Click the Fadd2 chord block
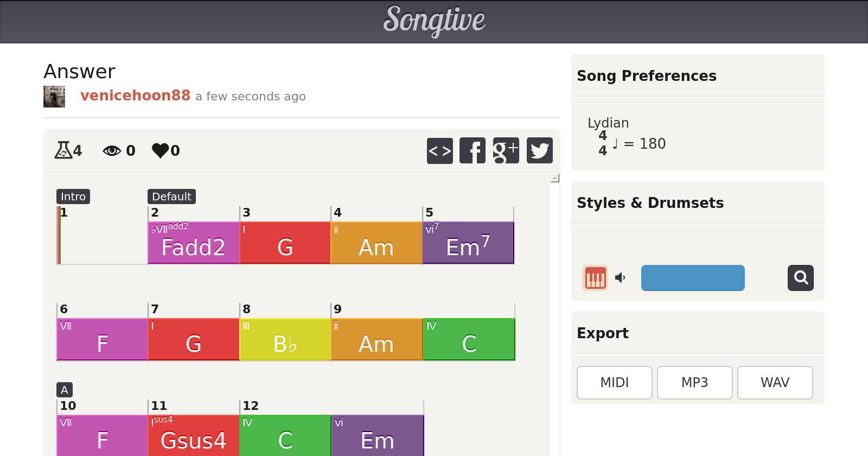The height and width of the screenshot is (456, 868). pos(193,243)
